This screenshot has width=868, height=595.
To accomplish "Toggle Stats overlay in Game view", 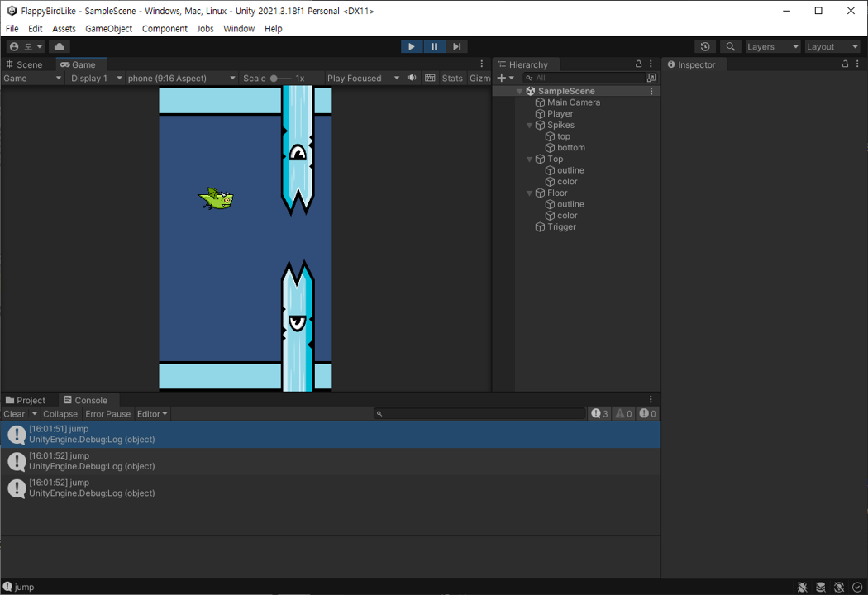I will pyautogui.click(x=451, y=78).
